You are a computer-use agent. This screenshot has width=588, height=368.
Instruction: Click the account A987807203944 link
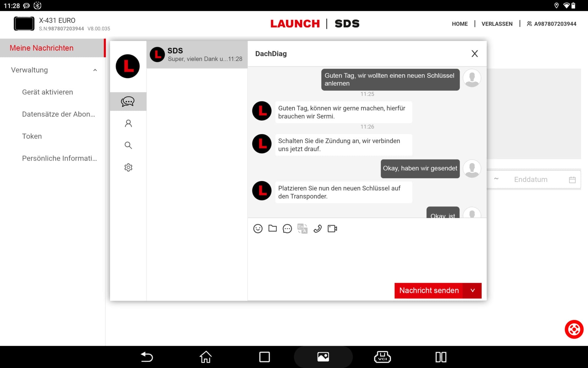coord(555,24)
